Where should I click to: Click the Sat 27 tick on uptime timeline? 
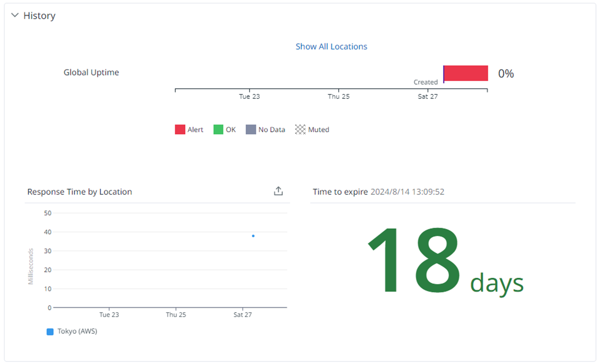tap(427, 96)
